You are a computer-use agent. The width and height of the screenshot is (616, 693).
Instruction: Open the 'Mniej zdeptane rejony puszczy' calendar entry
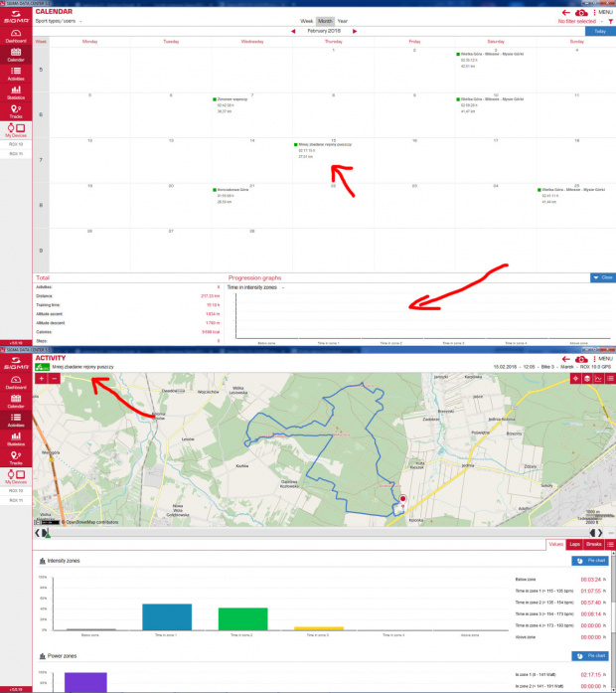pyautogui.click(x=325, y=144)
